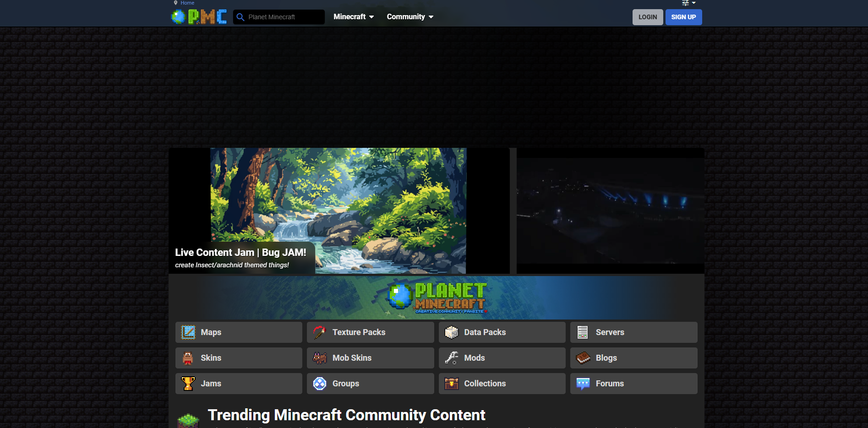Image resolution: width=868 pixels, height=428 pixels.
Task: Click the Skins character icon
Action: [x=188, y=358]
